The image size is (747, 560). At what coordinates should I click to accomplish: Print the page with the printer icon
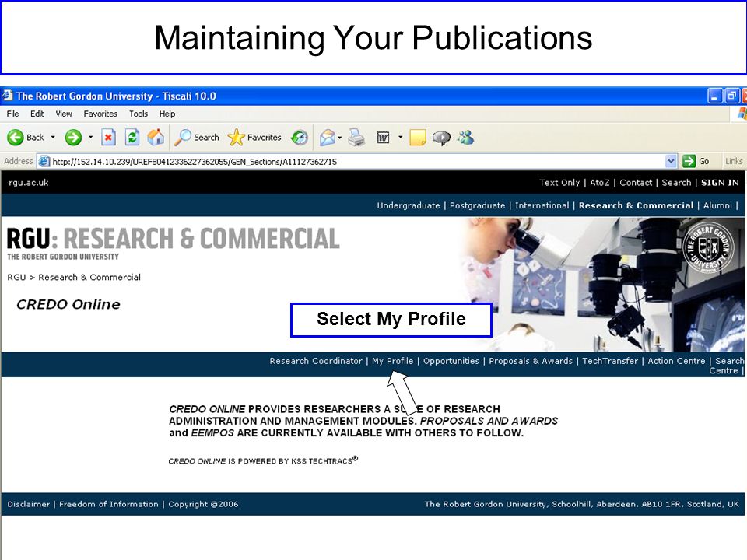[356, 138]
